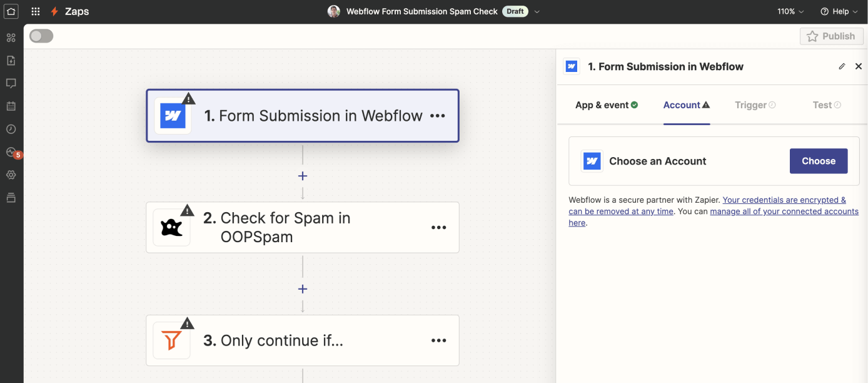The image size is (868, 383).
Task: Click the panel title '1. Form Submission in Webflow'
Action: coord(666,66)
